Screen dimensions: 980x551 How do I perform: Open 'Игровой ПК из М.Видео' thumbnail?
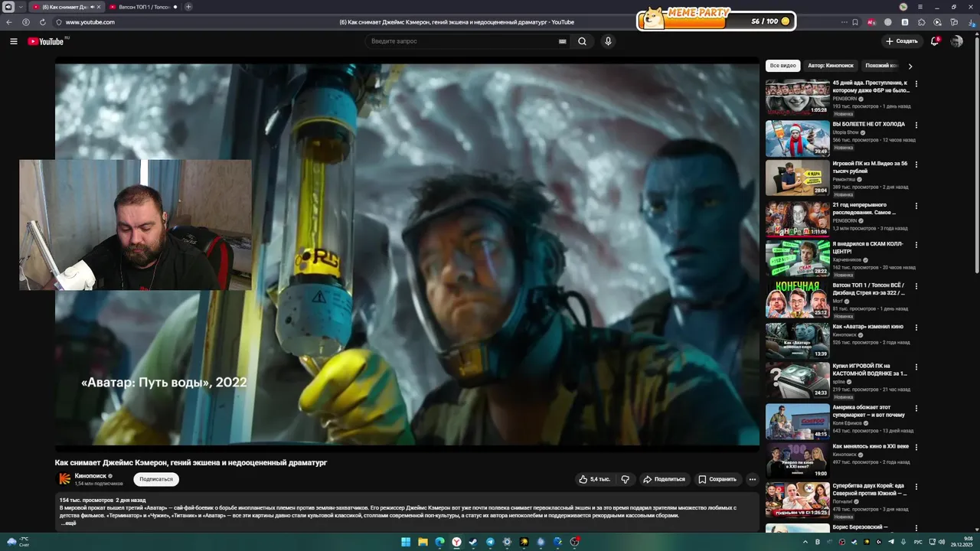point(798,178)
